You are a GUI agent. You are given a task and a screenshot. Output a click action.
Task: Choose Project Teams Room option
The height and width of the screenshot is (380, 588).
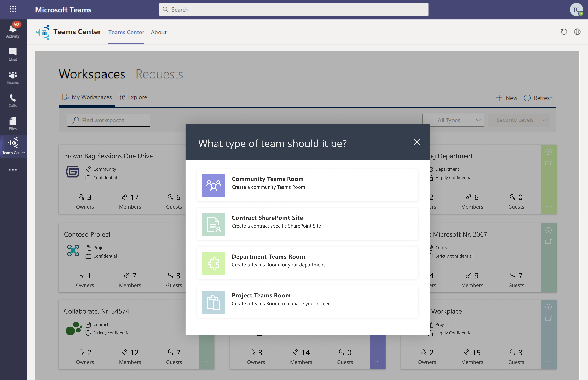pyautogui.click(x=307, y=302)
